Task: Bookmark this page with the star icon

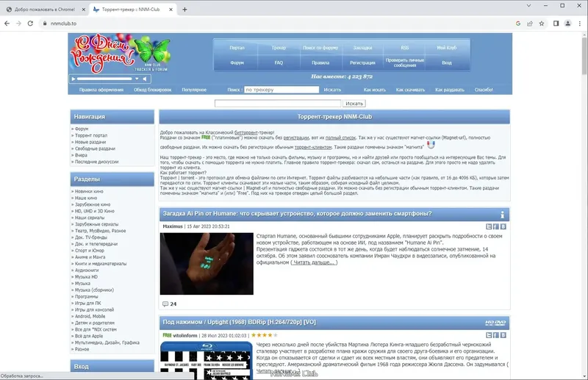Action: [542, 24]
